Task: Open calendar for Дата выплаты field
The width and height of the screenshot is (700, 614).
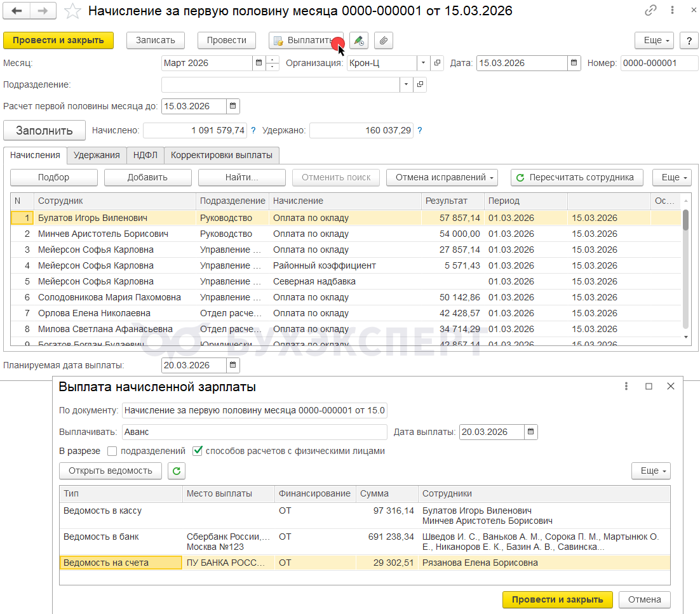Action: tap(531, 432)
